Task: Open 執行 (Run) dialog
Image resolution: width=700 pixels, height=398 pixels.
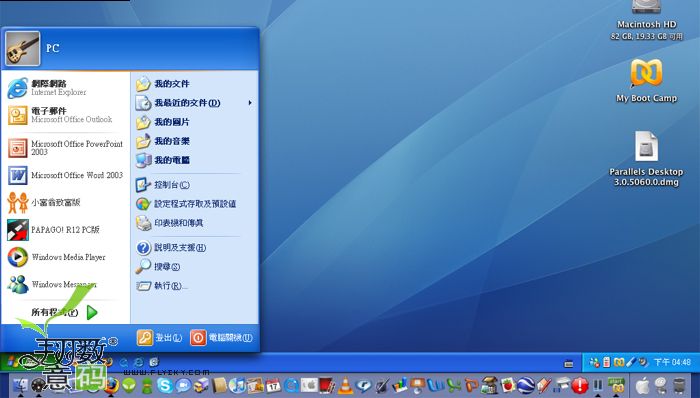Action: tap(162, 286)
